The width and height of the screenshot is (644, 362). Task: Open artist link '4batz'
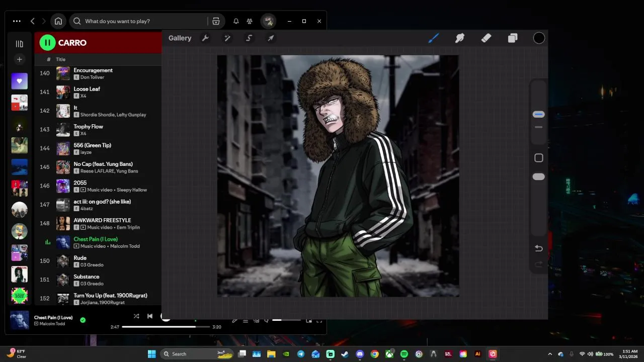click(87, 209)
